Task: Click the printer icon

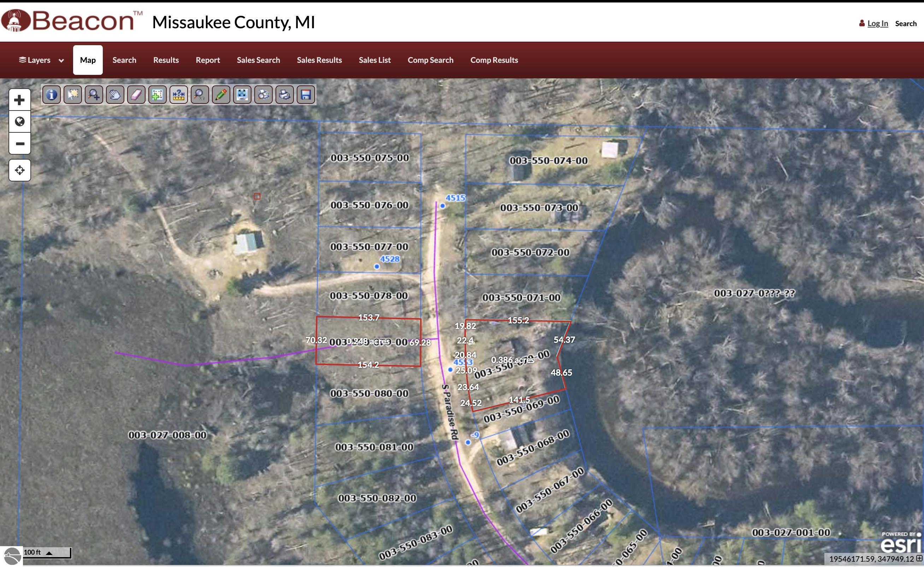Action: click(x=284, y=95)
